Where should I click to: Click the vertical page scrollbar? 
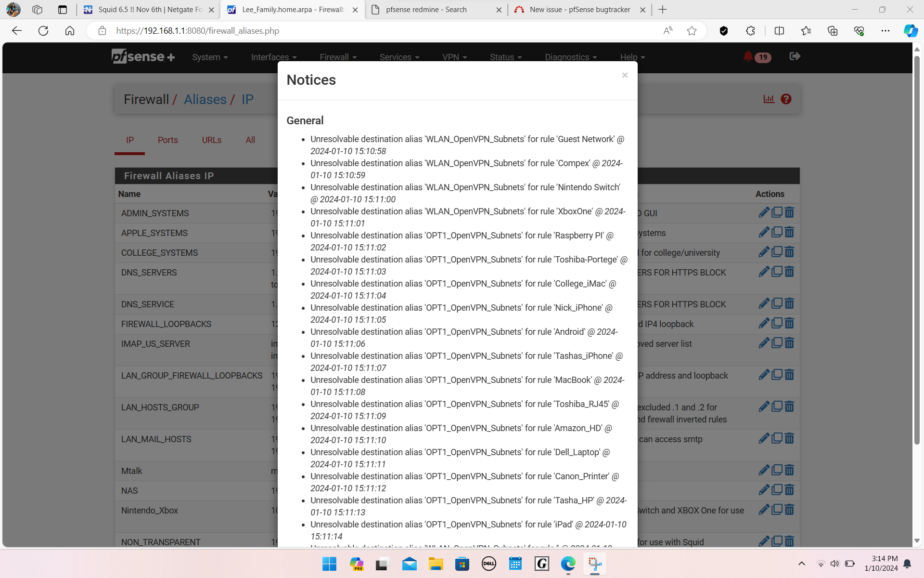(x=916, y=289)
